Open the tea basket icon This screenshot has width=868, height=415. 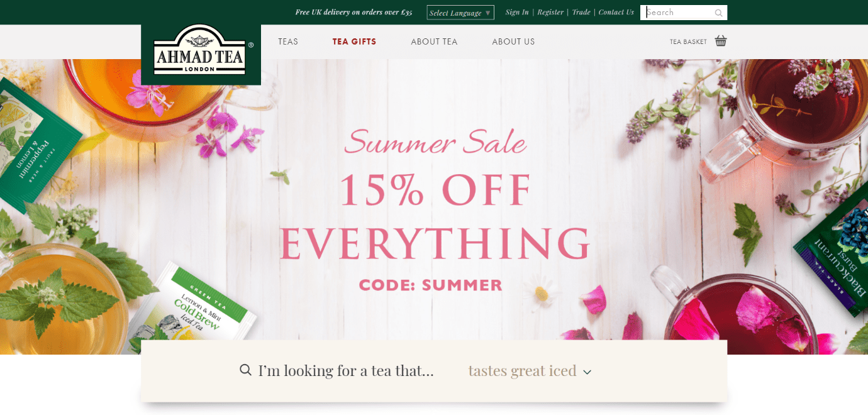(721, 41)
